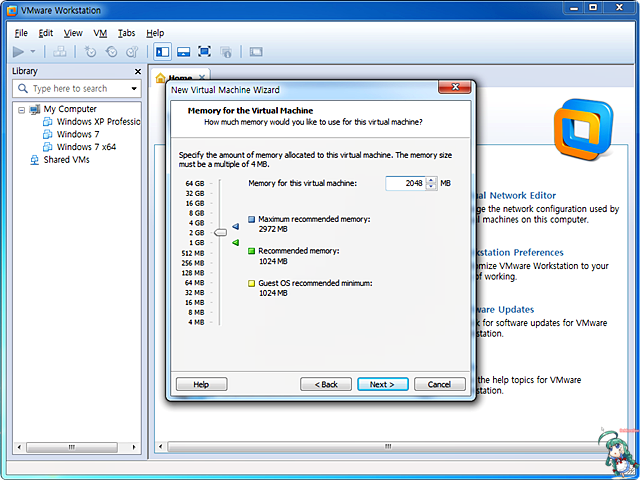Close the New Virtual Machine Wizard dialog
This screenshot has width=640, height=480.
point(454,87)
